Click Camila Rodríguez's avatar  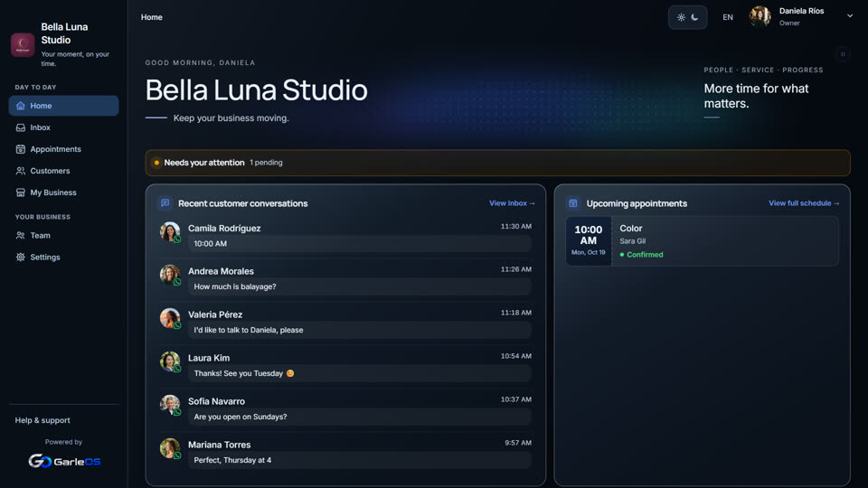pyautogui.click(x=170, y=231)
